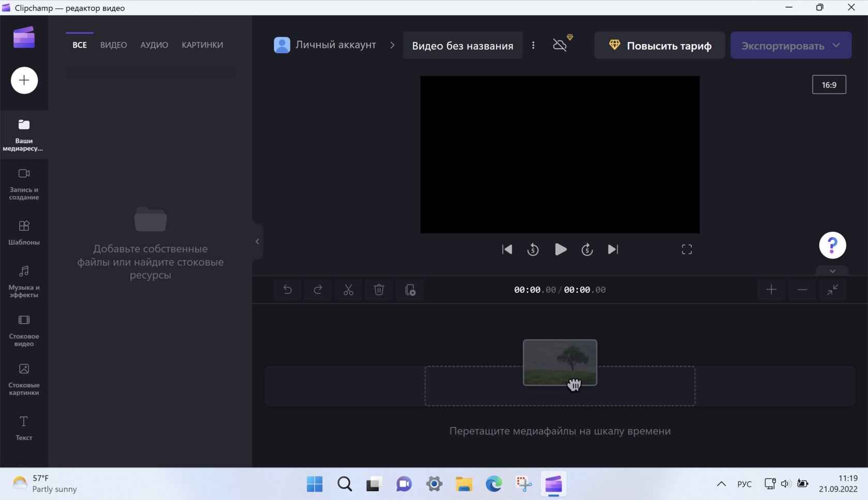Viewport: 868px width, 500px height.
Task: Click the scissors split tool icon
Action: [x=348, y=290]
